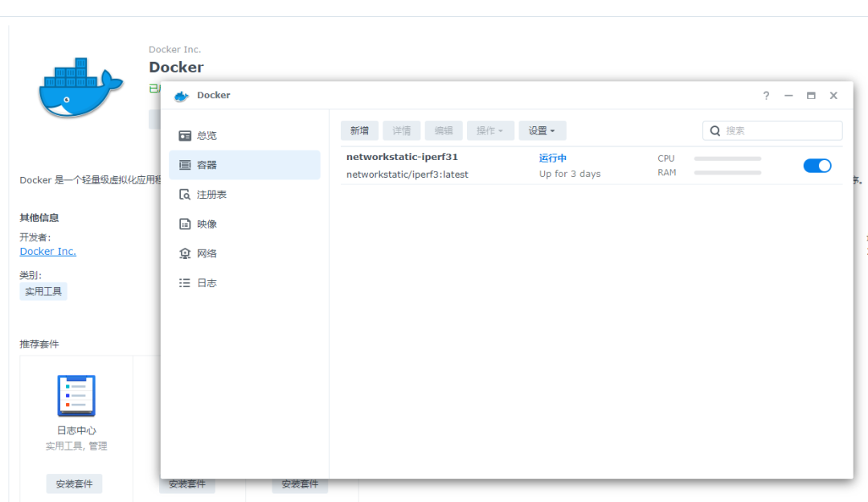
Task: Click the 日志中心 Log Center package icon
Action: (76, 396)
